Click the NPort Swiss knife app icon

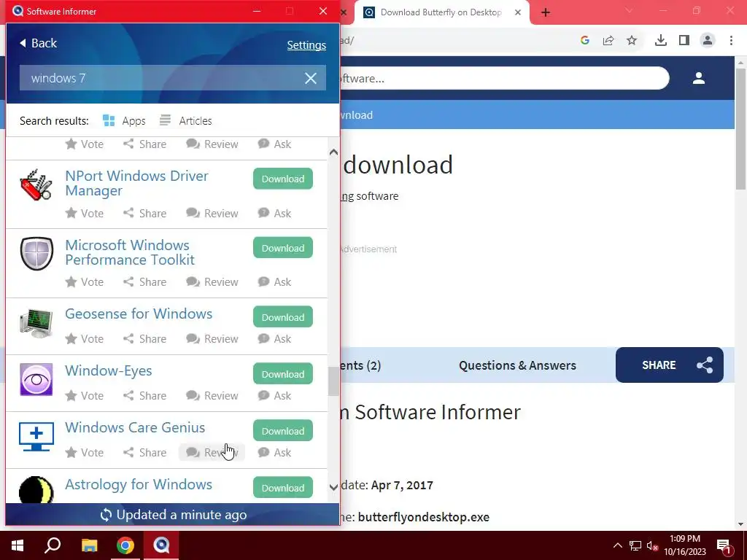click(36, 184)
